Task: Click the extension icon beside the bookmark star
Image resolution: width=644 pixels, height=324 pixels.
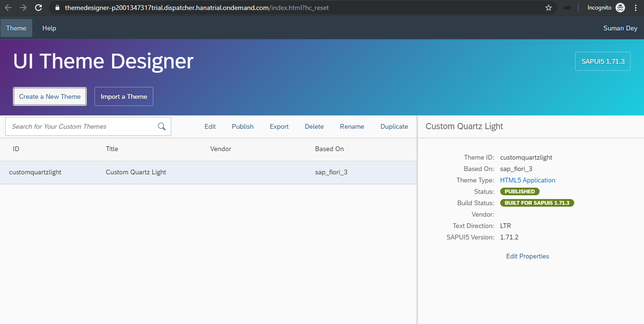Action: click(567, 8)
